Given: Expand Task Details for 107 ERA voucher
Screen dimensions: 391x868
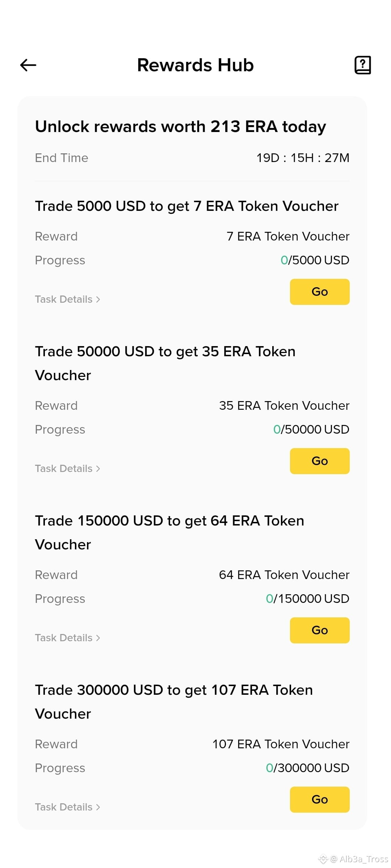Looking at the screenshot, I should 68,807.
